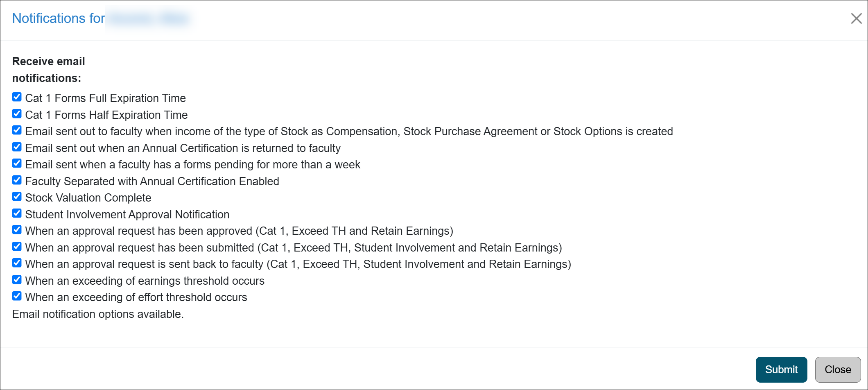The width and height of the screenshot is (868, 390).
Task: Click the Notifications dialog title
Action: coord(57,18)
